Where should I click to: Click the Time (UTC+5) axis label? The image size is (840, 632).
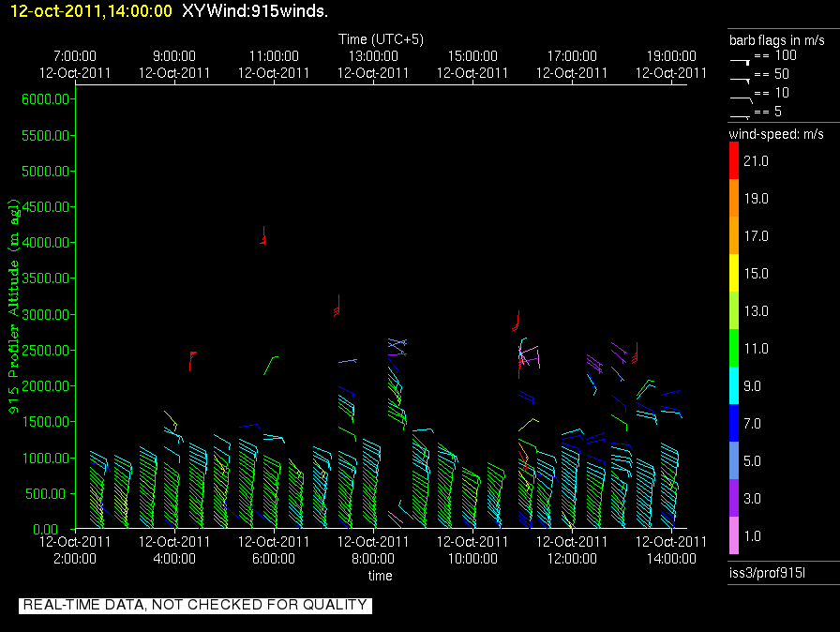point(381,39)
